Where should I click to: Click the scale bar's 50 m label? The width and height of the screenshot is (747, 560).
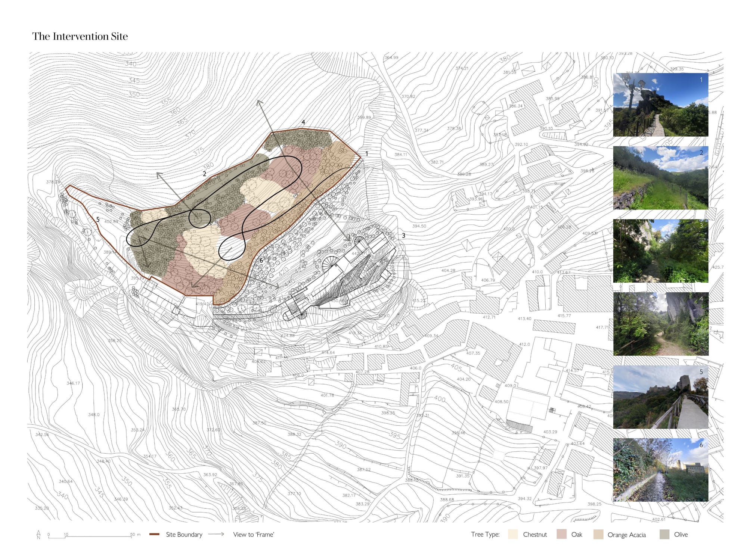[135, 535]
